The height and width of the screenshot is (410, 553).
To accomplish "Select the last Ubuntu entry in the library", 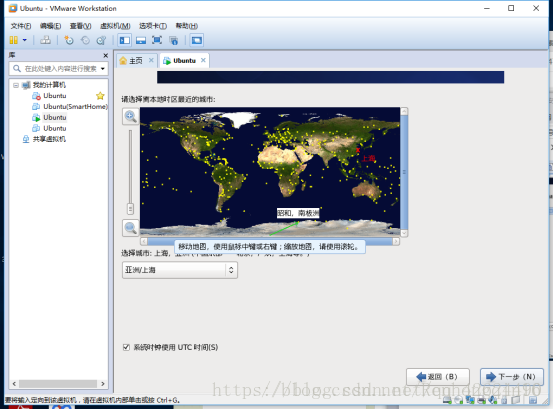I will pos(55,128).
